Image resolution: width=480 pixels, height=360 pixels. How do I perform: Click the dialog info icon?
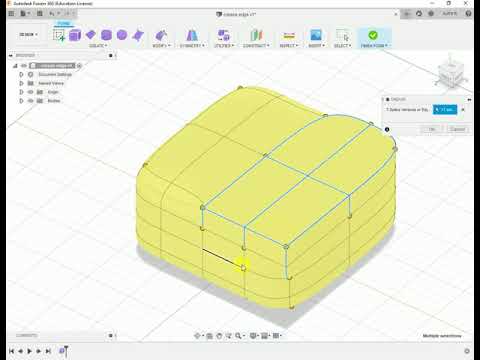pos(387,129)
